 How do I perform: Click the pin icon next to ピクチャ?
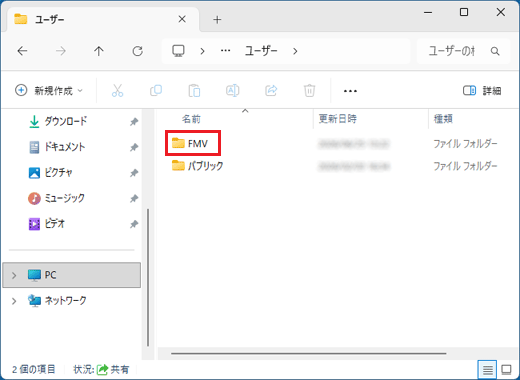pyautogui.click(x=134, y=173)
